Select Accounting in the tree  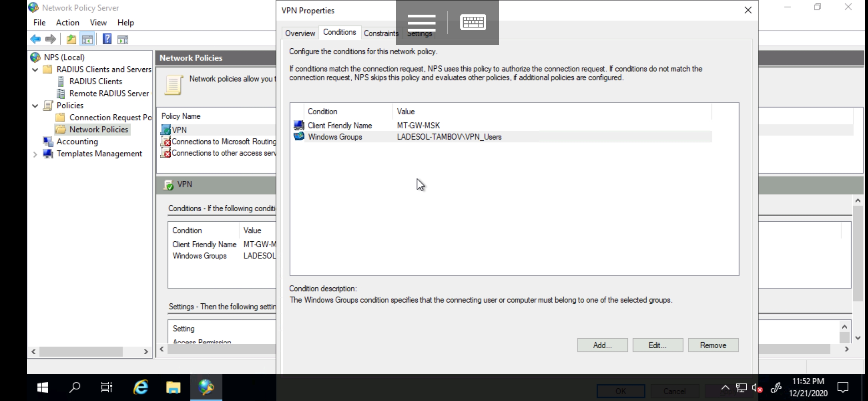tap(77, 141)
